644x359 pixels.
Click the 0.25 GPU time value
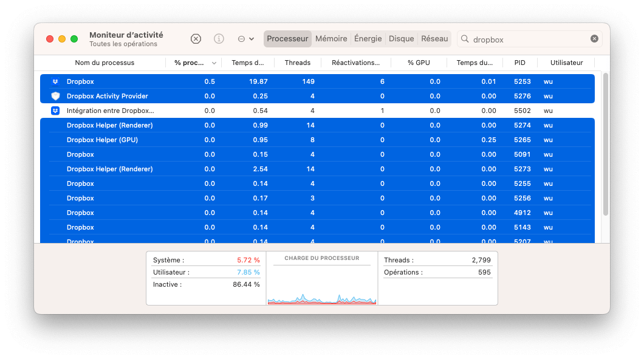[488, 140]
